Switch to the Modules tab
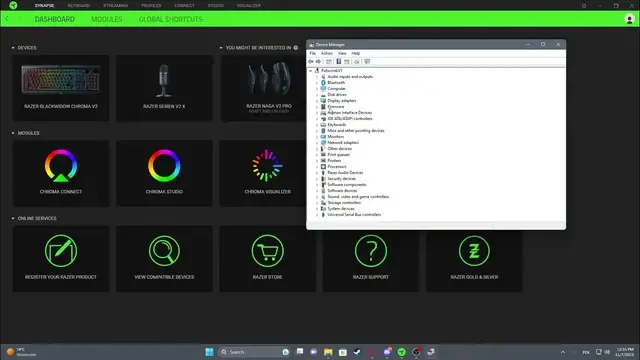The height and width of the screenshot is (360, 640). 107,19
